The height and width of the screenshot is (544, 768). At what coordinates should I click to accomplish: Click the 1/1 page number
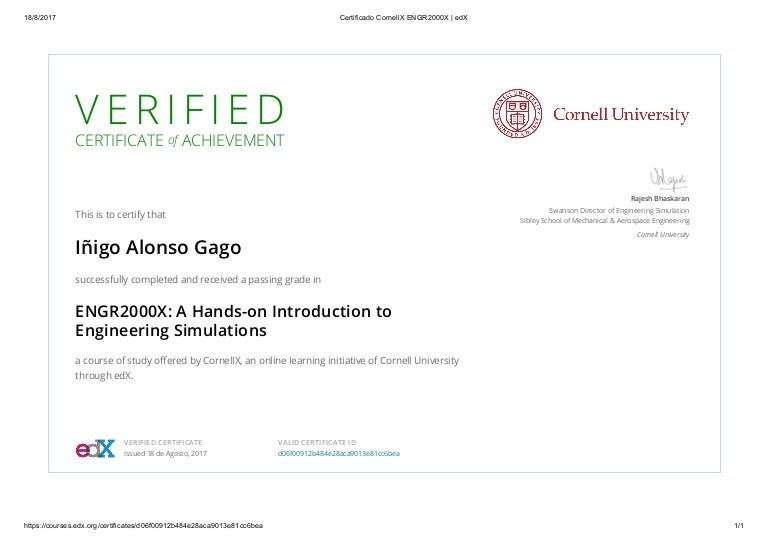pos(739,525)
